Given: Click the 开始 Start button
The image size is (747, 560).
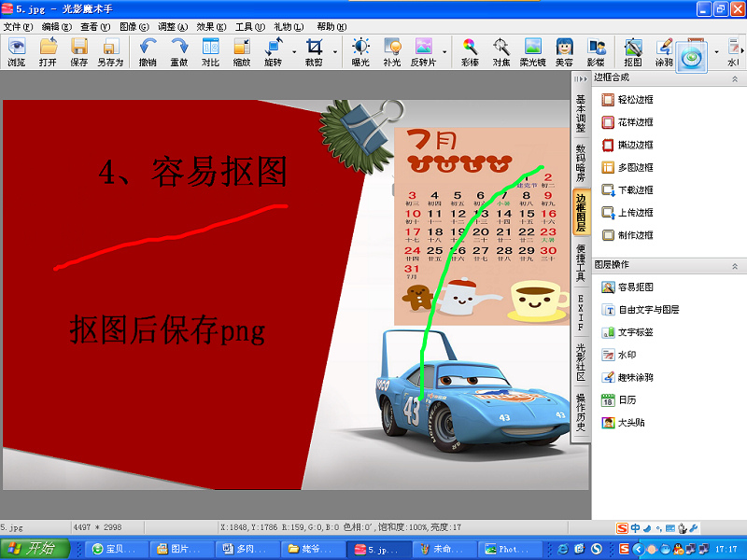Looking at the screenshot, I should click(x=35, y=549).
